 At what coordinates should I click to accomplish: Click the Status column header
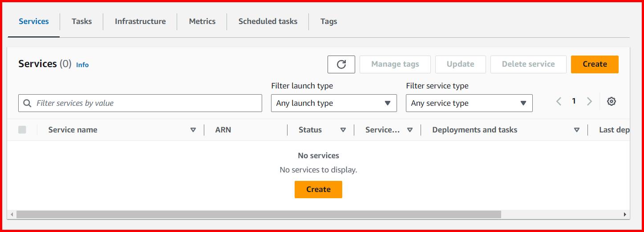(x=310, y=130)
